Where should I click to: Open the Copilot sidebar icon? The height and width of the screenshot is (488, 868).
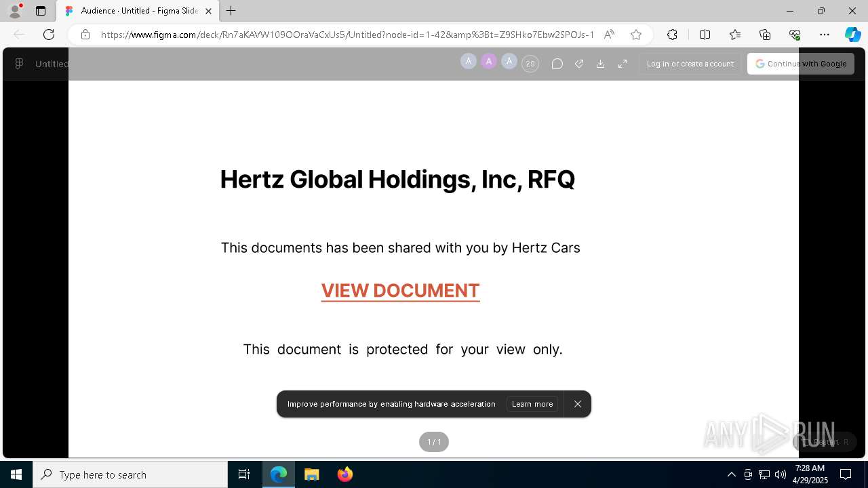pos(852,35)
